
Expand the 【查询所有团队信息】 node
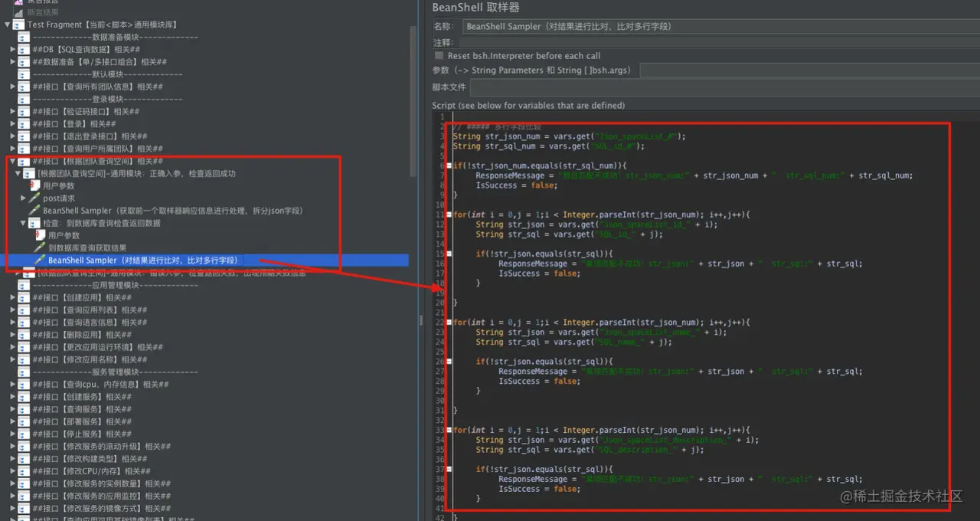click(x=13, y=87)
